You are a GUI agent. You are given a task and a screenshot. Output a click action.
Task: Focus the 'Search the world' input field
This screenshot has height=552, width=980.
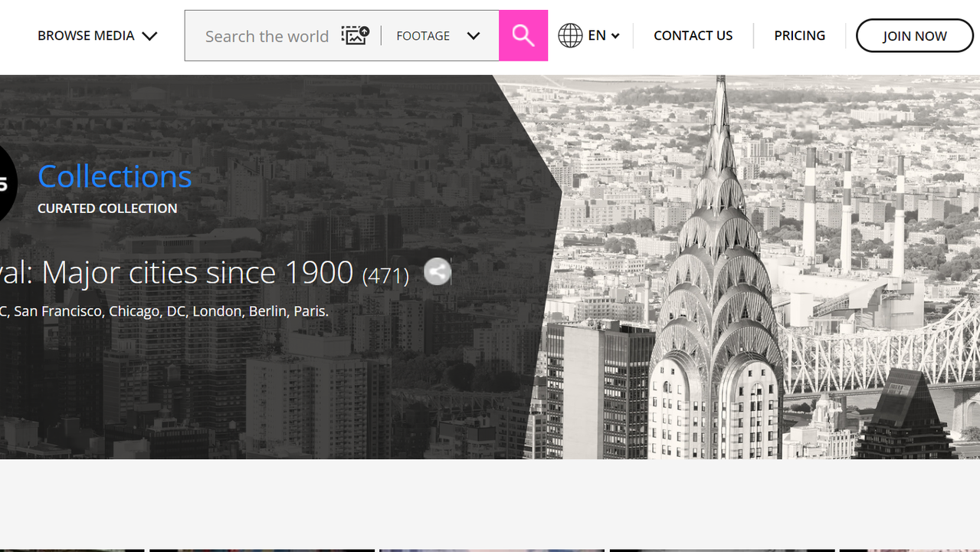pos(267,36)
